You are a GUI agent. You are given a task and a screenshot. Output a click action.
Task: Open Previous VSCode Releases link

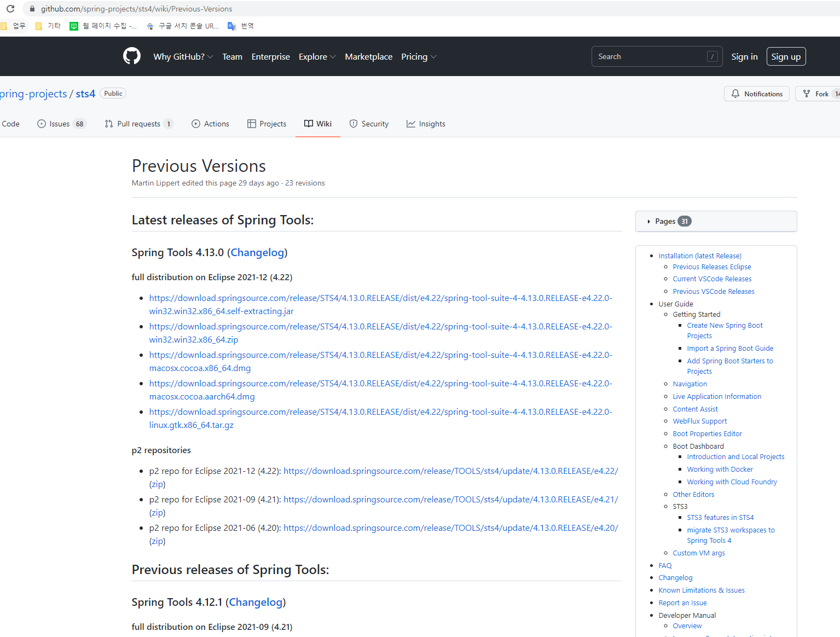pyautogui.click(x=714, y=291)
